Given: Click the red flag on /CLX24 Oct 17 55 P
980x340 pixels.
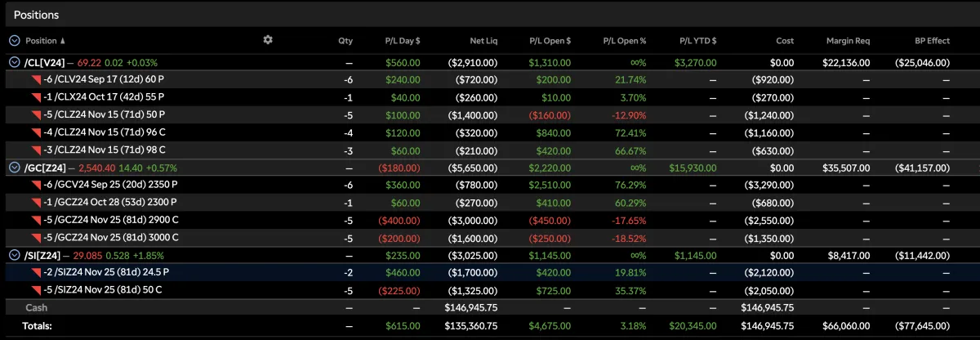Looking at the screenshot, I should tap(36, 97).
